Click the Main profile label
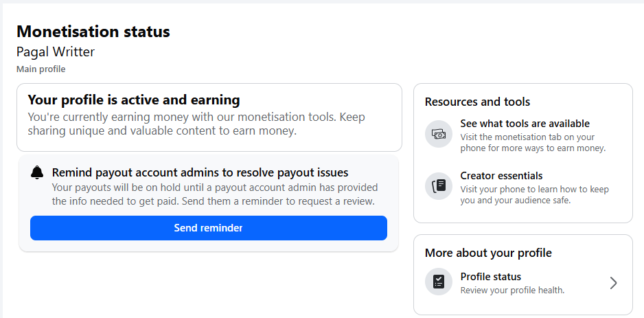This screenshot has height=318, width=644. point(41,69)
